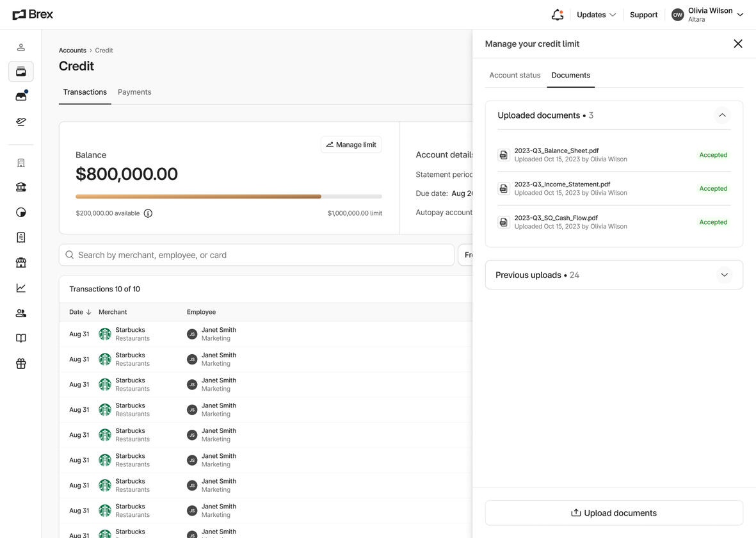Switch to the Account status tab

(x=515, y=76)
